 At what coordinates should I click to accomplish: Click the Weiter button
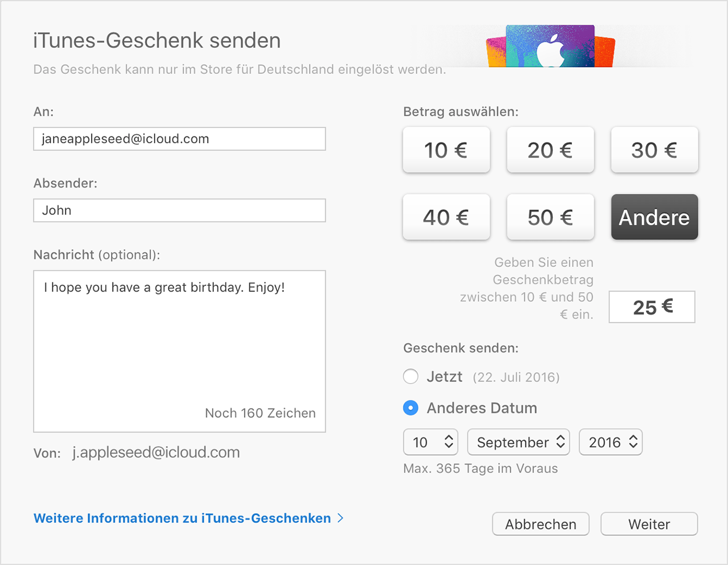click(649, 524)
